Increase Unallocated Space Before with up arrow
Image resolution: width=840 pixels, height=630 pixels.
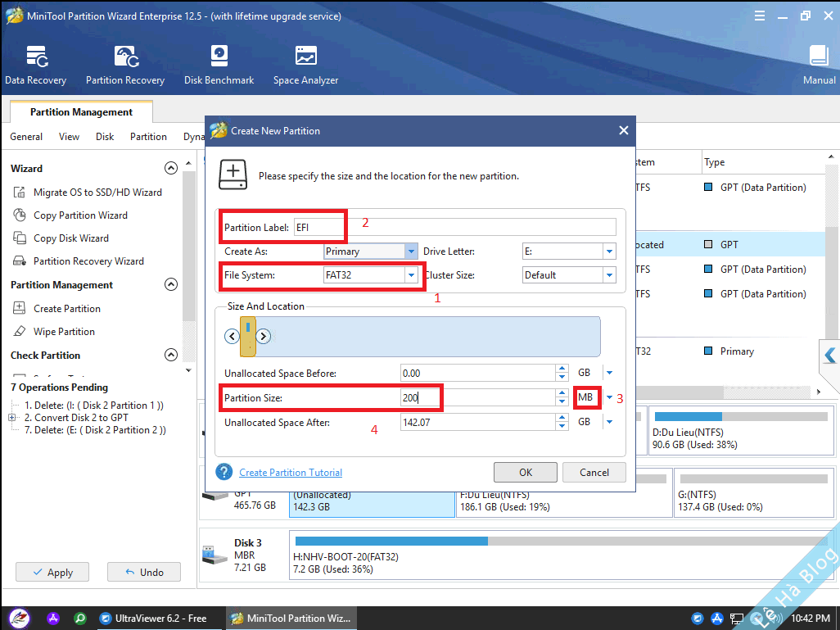562,369
